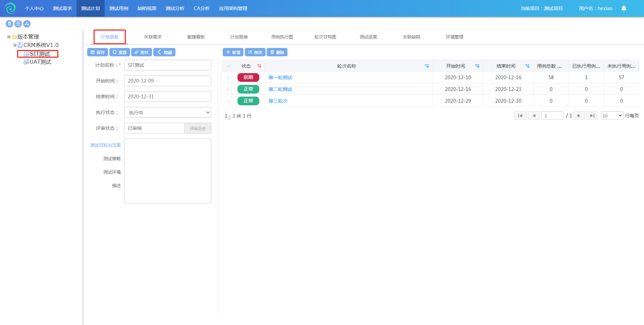Click 修改 to edit the round

(255, 52)
